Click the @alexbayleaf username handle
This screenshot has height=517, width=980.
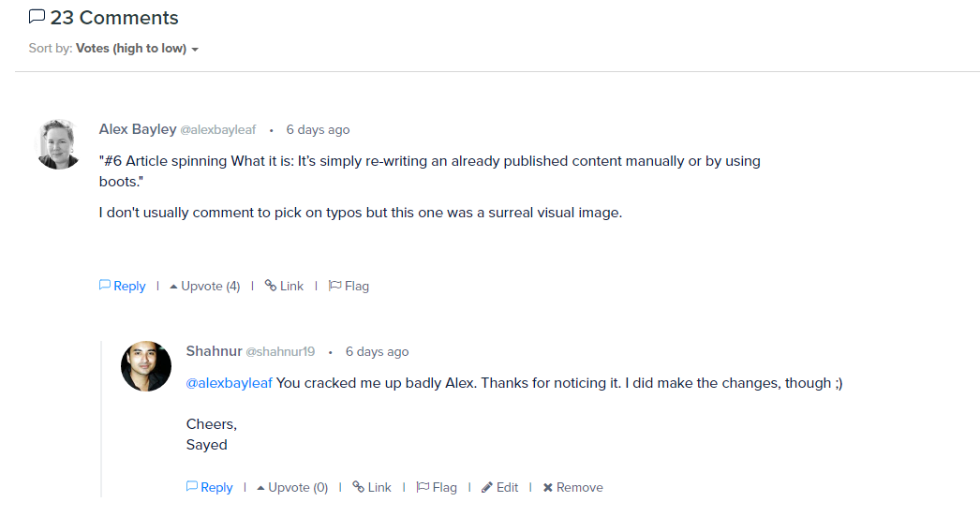tap(217, 130)
